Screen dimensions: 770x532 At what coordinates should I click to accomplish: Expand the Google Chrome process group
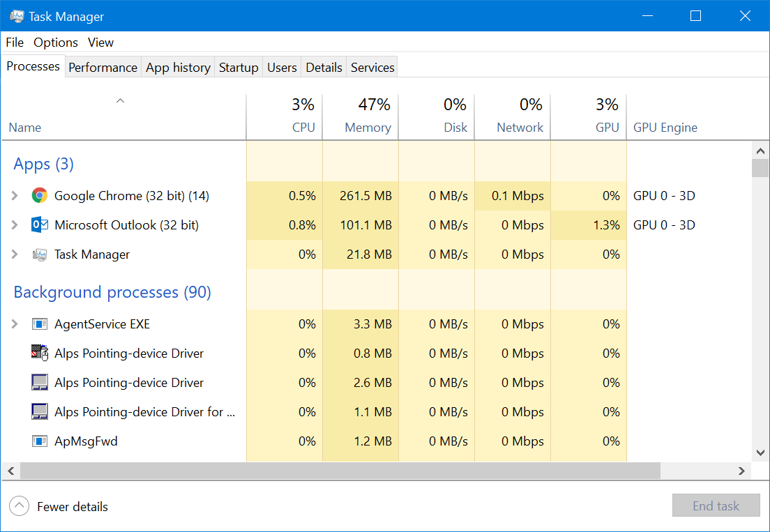tap(15, 196)
